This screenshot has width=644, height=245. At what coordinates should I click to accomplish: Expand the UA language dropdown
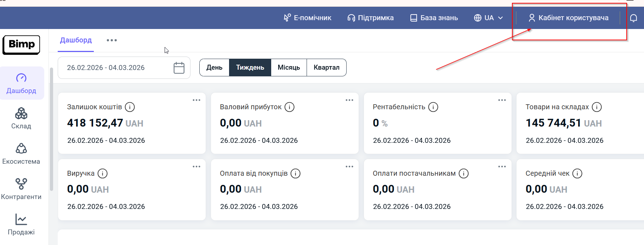pos(489,18)
